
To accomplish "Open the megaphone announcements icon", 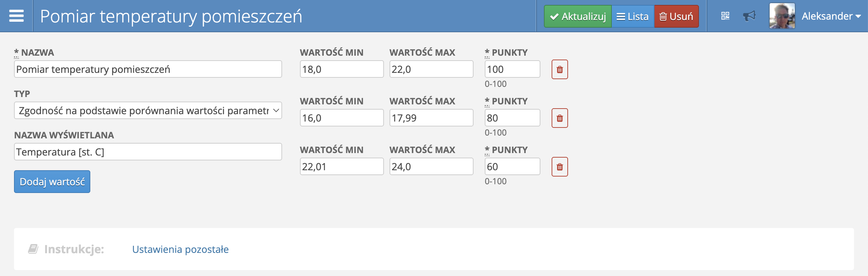I will coord(749,16).
